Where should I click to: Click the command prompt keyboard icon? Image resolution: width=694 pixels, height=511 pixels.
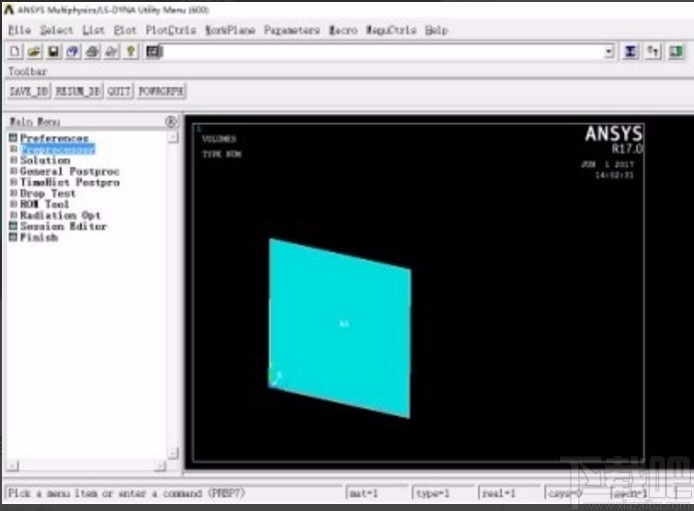coord(154,52)
